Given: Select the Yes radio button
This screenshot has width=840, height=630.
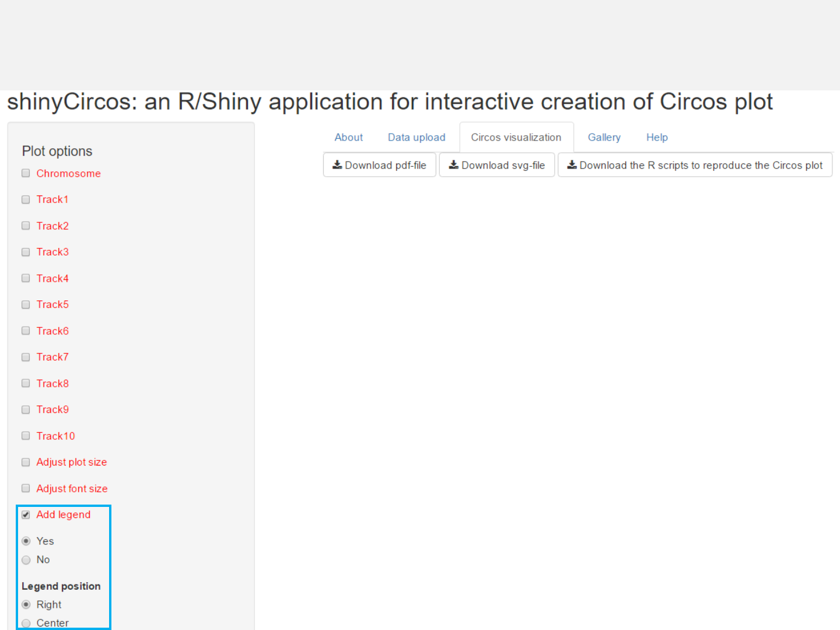Looking at the screenshot, I should pos(26,541).
